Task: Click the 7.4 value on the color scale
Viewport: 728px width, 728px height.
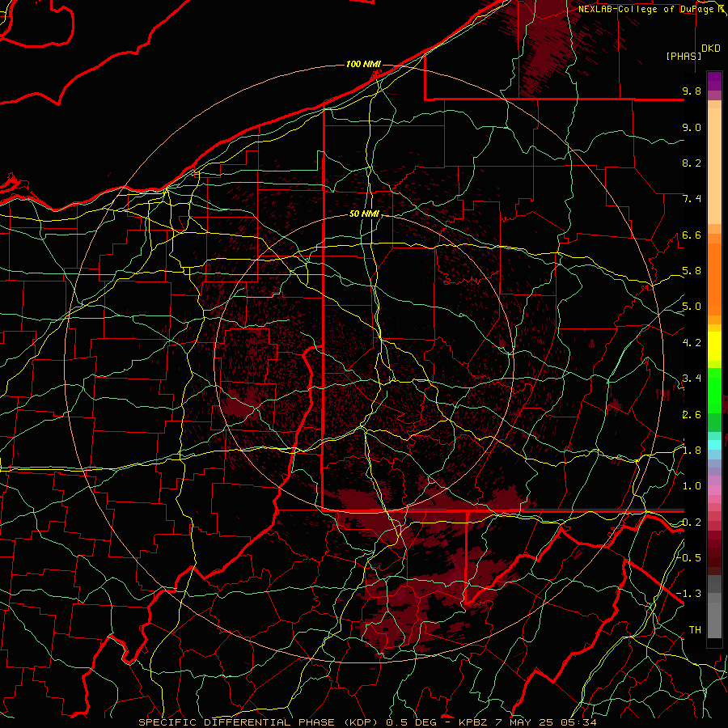Action: (x=692, y=199)
